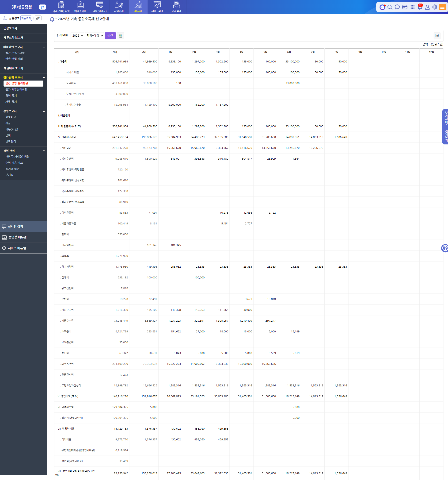Viewport: 448px width, 485px height.
Task: Click 서비스 매출 row label
Action: 72,72
